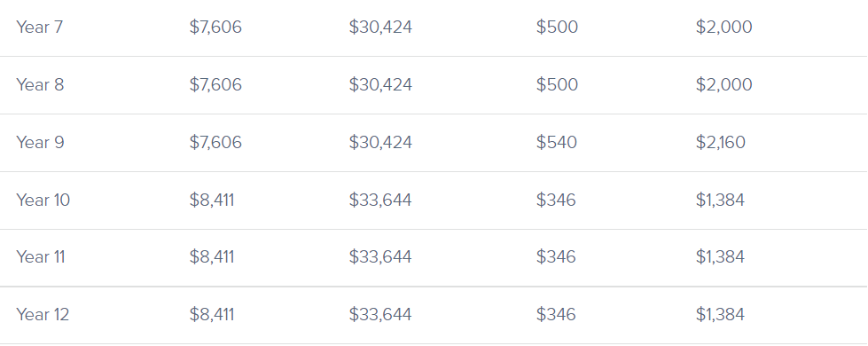Click the $7,606 value in Year 7
Image resolution: width=868 pixels, height=346 pixels.
(x=215, y=28)
